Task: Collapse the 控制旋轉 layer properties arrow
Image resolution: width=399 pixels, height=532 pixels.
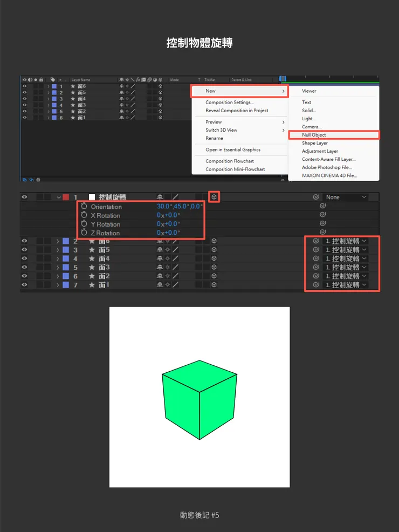Action: point(59,197)
